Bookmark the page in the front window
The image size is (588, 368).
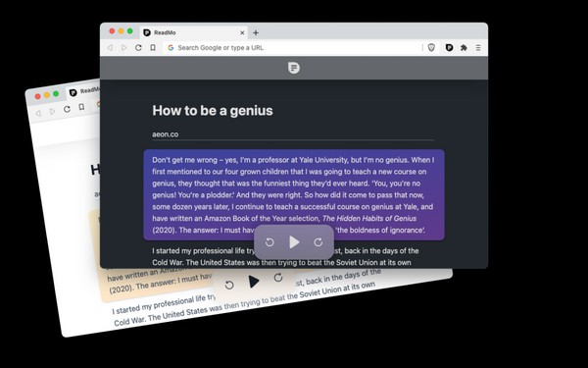coord(153,48)
